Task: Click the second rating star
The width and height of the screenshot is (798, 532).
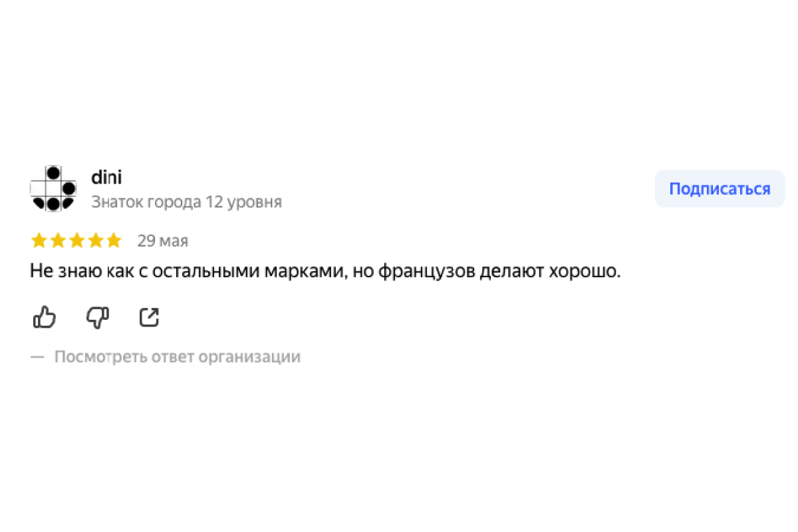Action: click(58, 240)
